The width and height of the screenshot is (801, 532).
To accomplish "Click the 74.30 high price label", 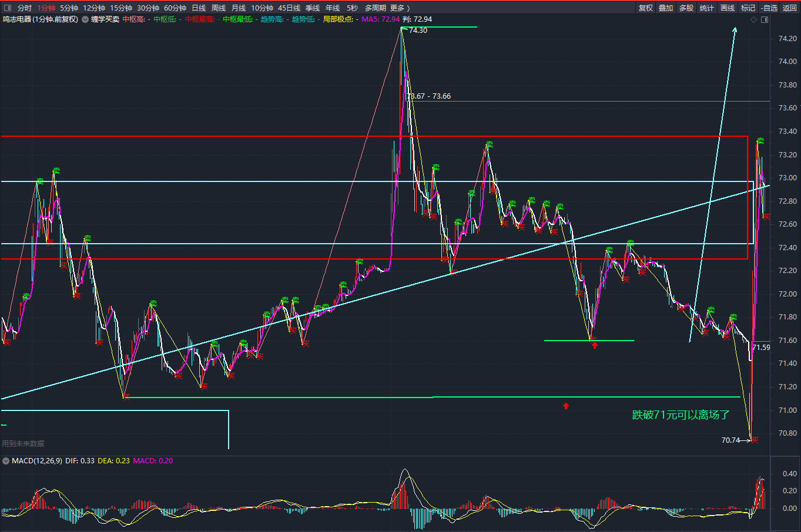I will coord(418,31).
